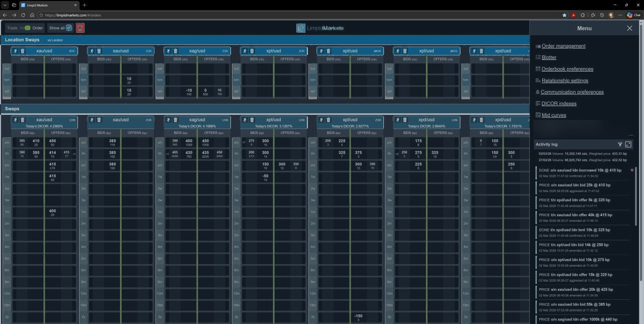
Task: Expand the Activity log to full view
Action: pyautogui.click(x=628, y=145)
